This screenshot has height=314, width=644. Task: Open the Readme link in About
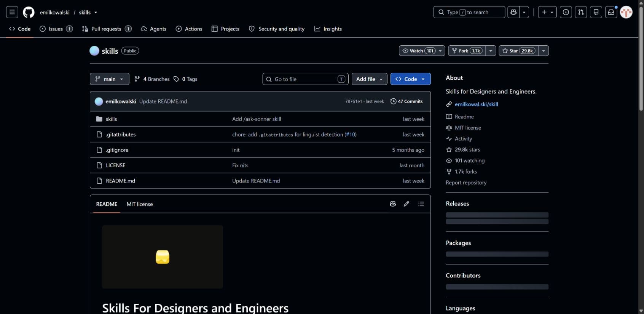point(464,117)
